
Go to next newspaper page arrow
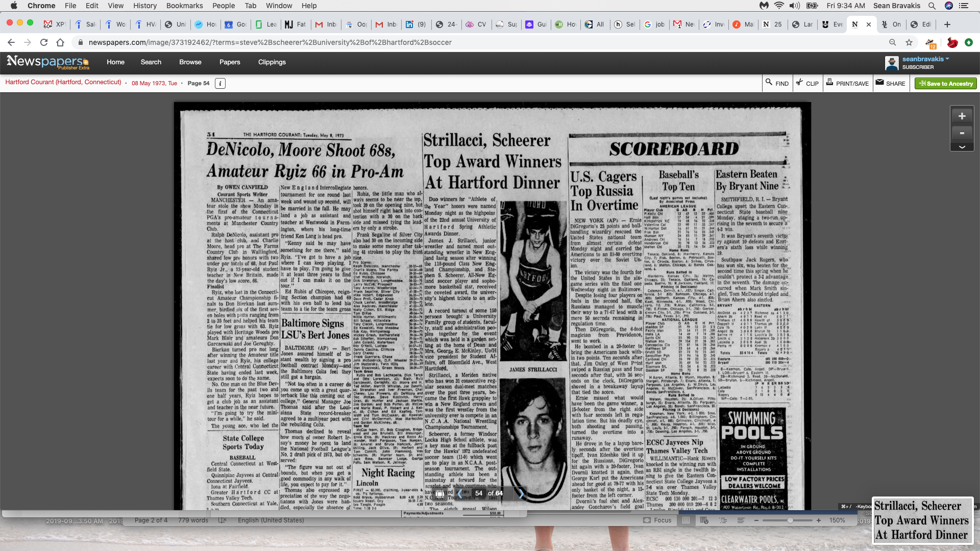(x=521, y=493)
